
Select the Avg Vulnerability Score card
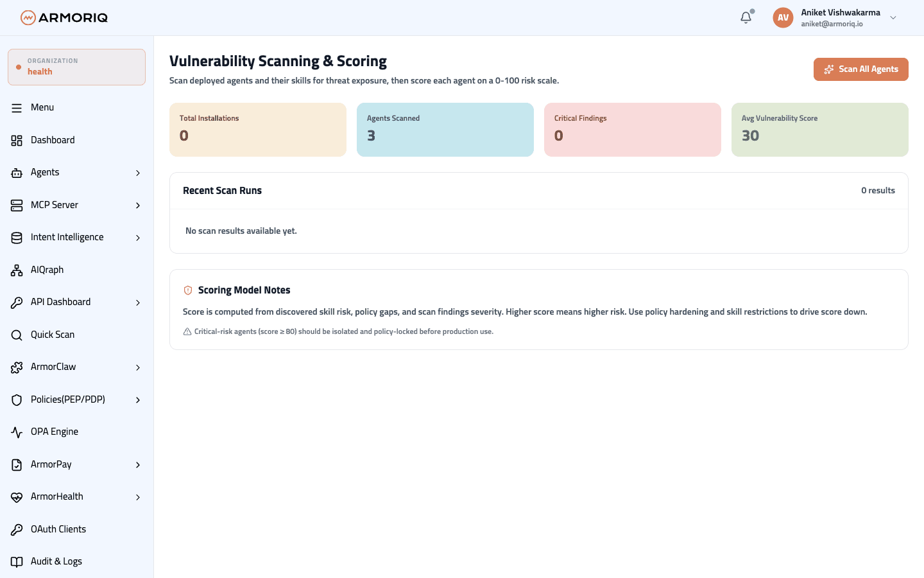click(x=820, y=130)
